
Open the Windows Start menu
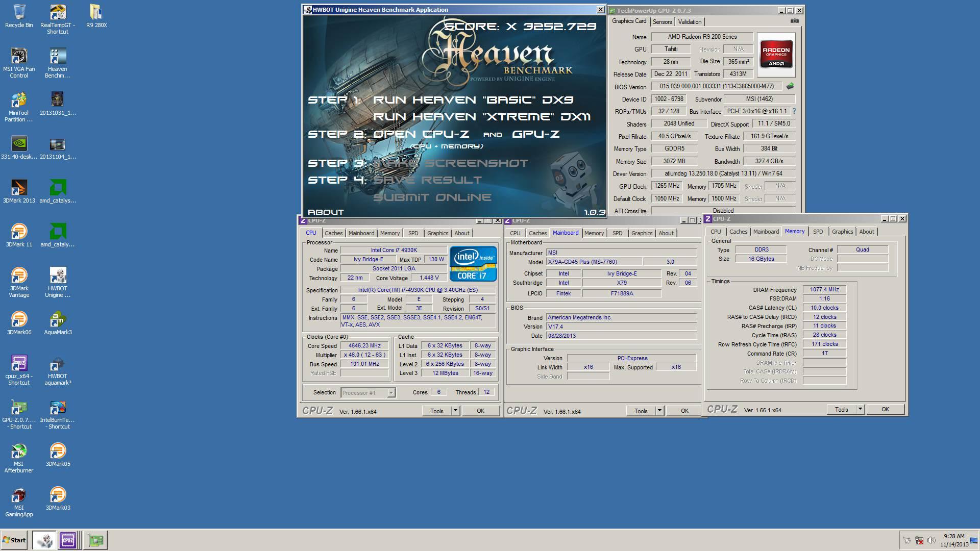[14, 540]
